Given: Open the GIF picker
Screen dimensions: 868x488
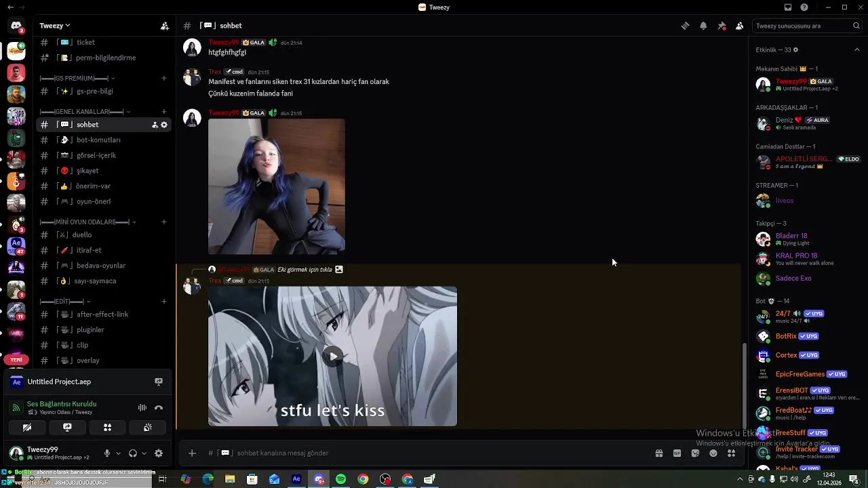Looking at the screenshot, I should click(677, 453).
